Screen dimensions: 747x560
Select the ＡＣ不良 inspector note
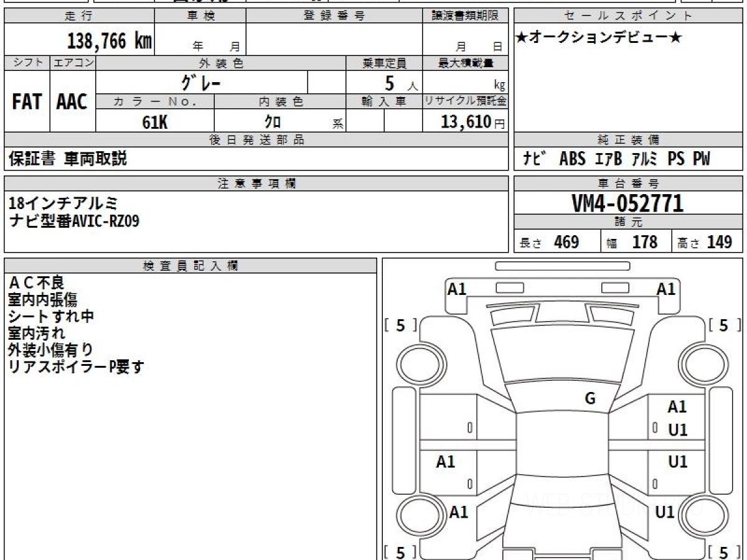[36, 284]
